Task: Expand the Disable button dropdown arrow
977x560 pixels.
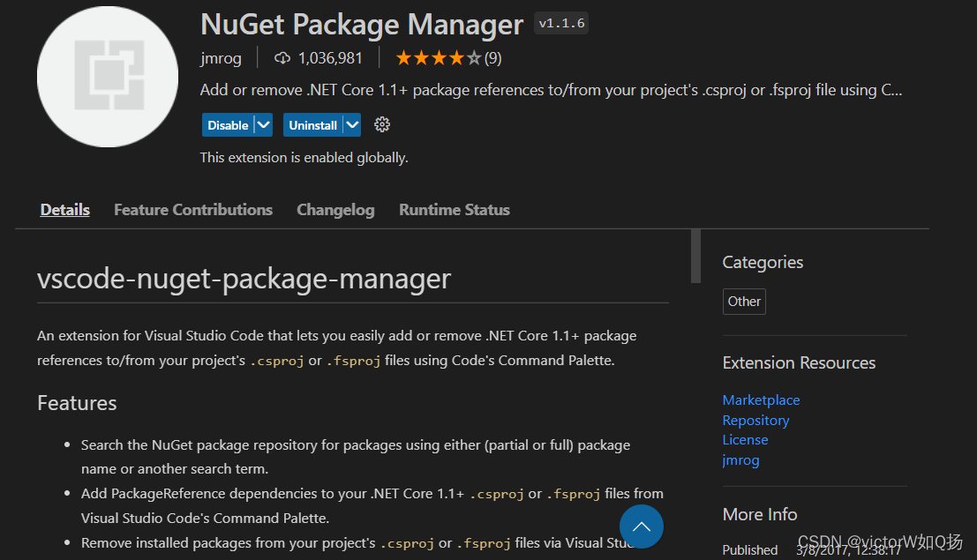Action: click(x=264, y=125)
